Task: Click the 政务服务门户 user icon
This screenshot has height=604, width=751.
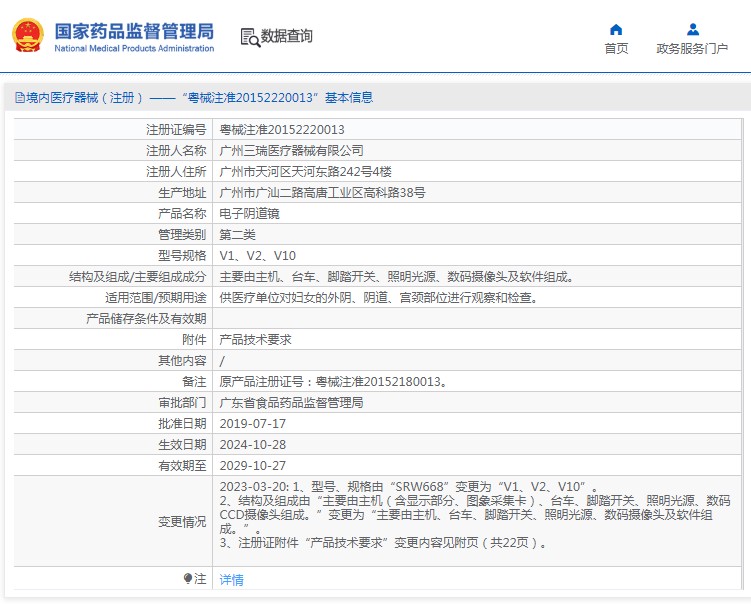Action: coord(693,30)
